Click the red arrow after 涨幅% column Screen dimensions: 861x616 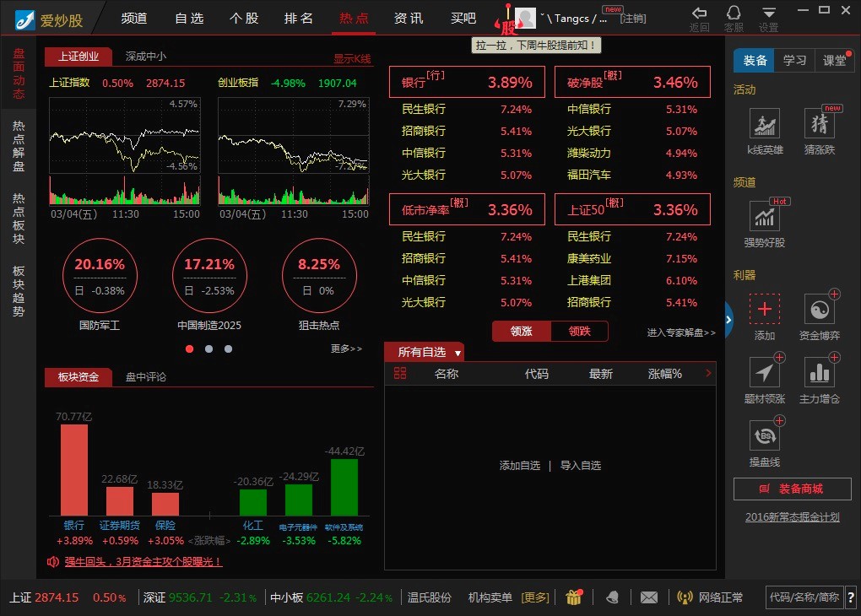click(708, 373)
